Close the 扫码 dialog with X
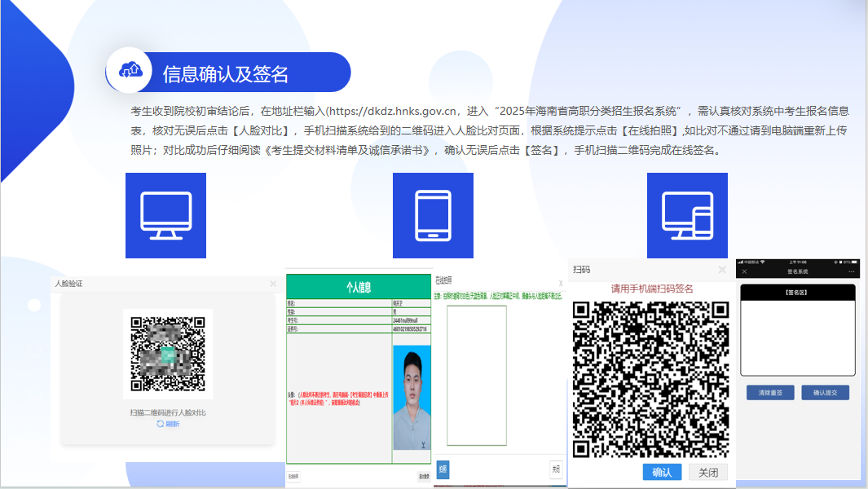The width and height of the screenshot is (868, 489). [721, 270]
